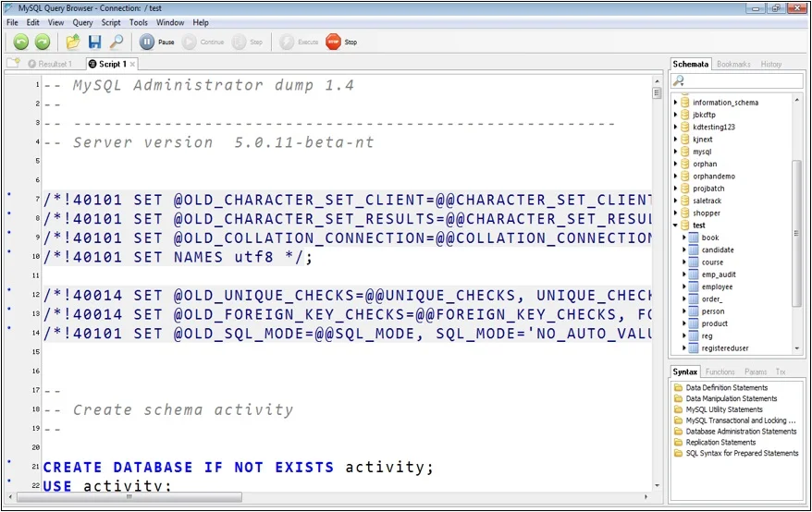
Task: Collapse the test schema
Action: click(x=675, y=226)
